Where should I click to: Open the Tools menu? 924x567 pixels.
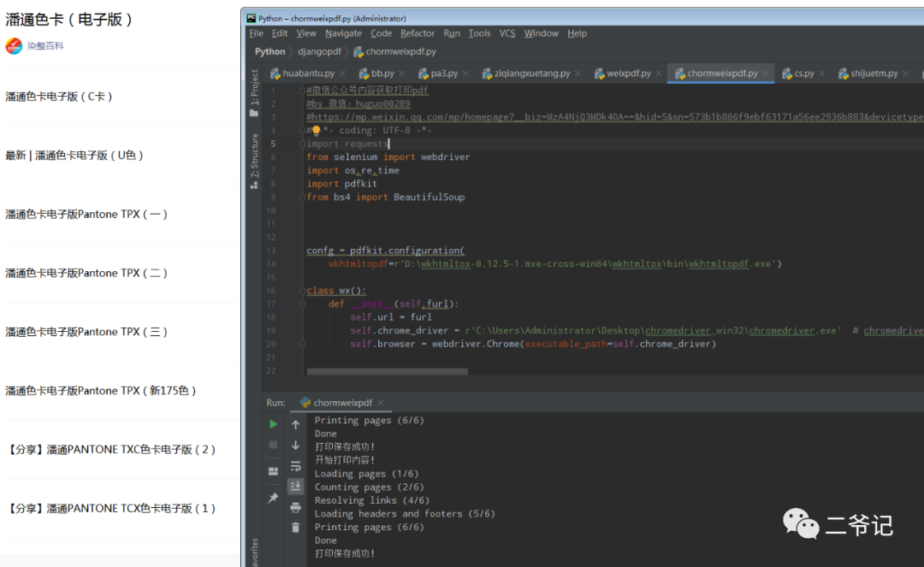[479, 33]
